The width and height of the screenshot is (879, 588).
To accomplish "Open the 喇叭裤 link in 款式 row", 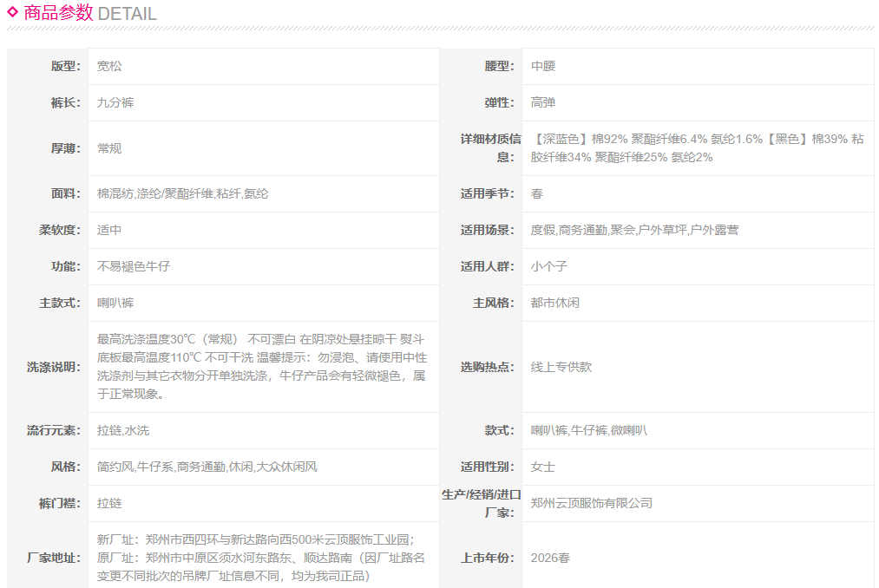I will (x=549, y=430).
